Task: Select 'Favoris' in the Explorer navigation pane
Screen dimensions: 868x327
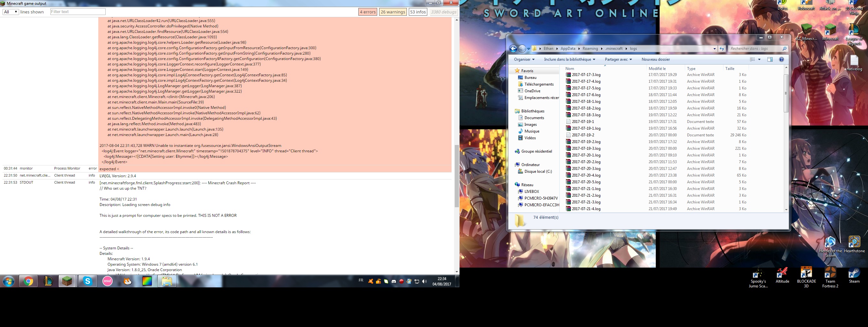Action: (x=527, y=71)
